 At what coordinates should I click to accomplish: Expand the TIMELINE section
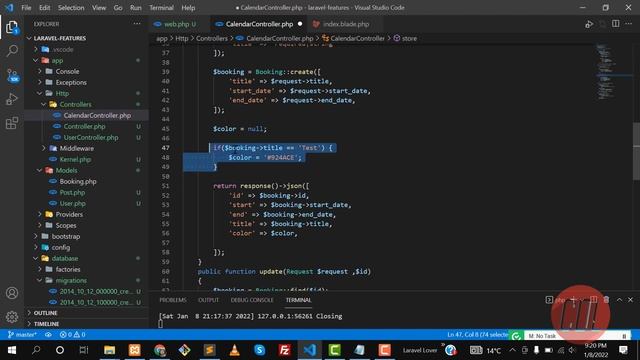[x=46, y=324]
